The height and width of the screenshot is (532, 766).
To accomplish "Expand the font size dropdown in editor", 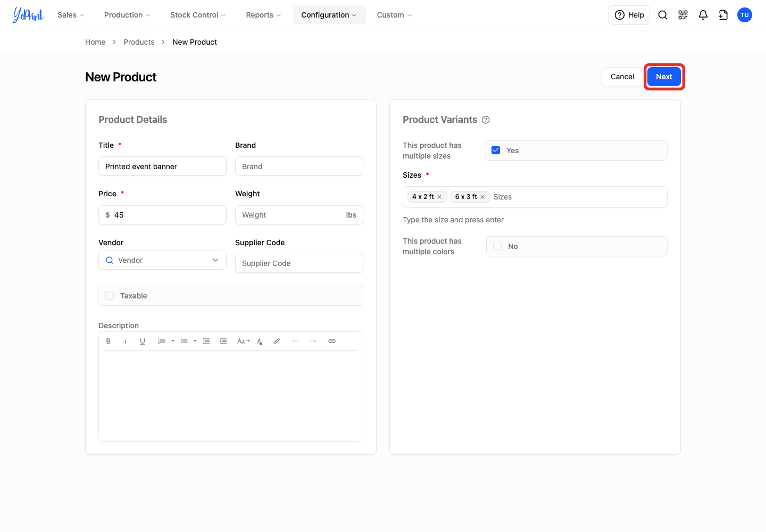I will pos(244,341).
